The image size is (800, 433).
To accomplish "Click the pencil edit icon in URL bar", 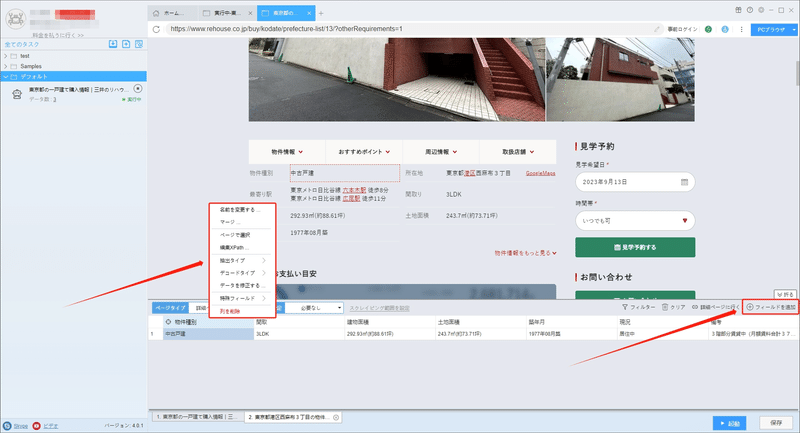I will (x=657, y=29).
